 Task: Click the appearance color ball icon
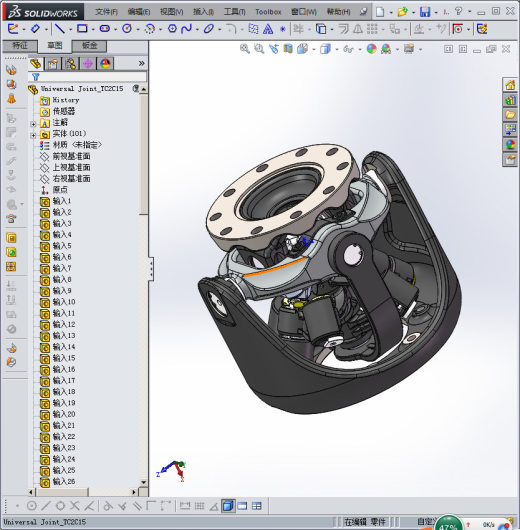point(371,49)
